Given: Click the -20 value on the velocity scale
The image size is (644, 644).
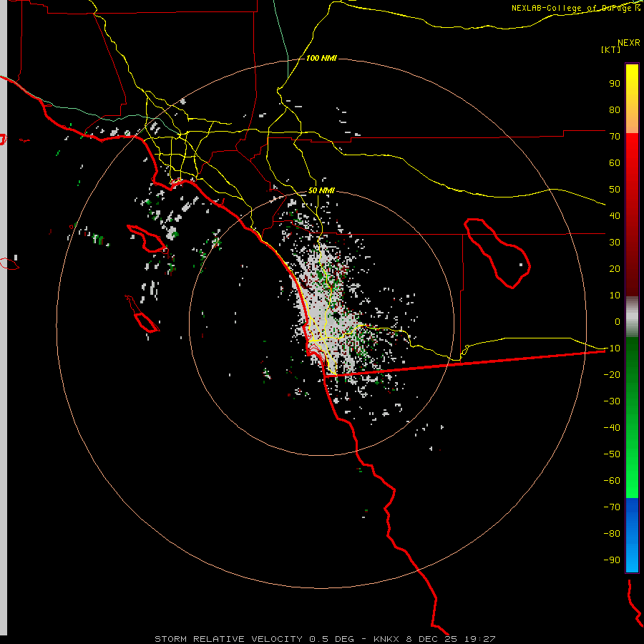Looking at the screenshot, I should 612,375.
